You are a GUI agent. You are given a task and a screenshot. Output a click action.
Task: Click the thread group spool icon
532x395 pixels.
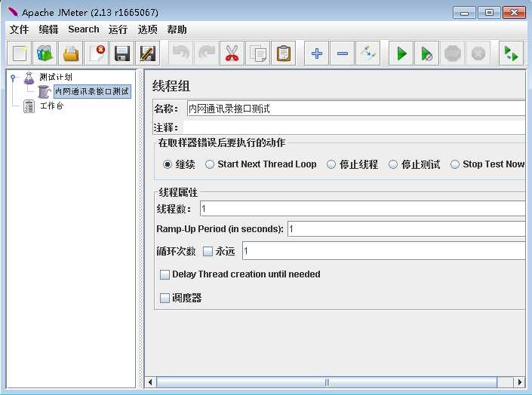(x=44, y=91)
